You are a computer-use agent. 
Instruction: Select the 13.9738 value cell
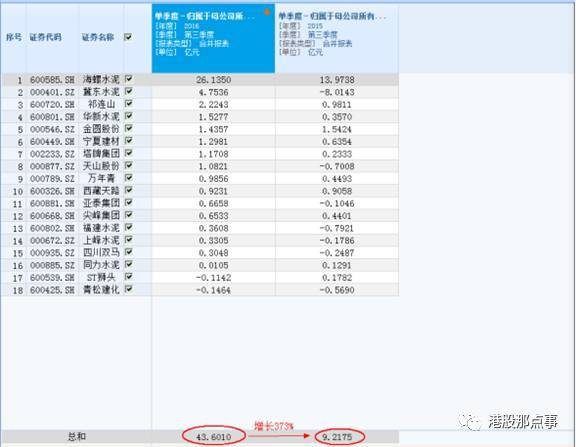tap(337, 80)
